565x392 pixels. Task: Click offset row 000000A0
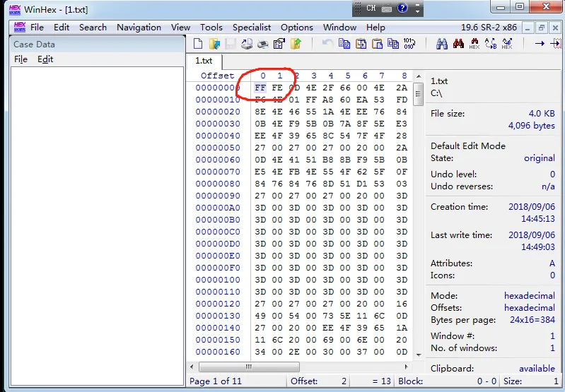pyautogui.click(x=218, y=208)
